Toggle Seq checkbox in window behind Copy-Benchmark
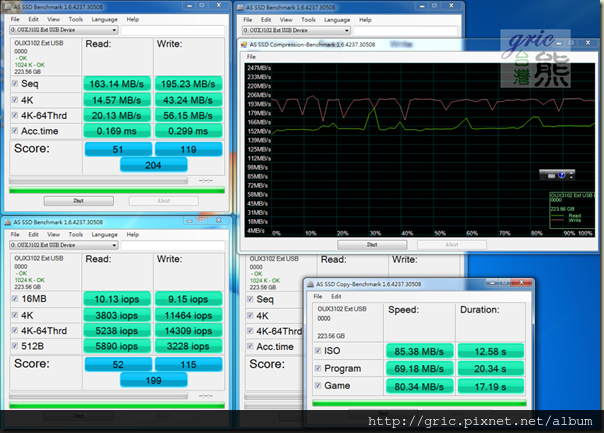The image size is (604, 433). [x=250, y=299]
